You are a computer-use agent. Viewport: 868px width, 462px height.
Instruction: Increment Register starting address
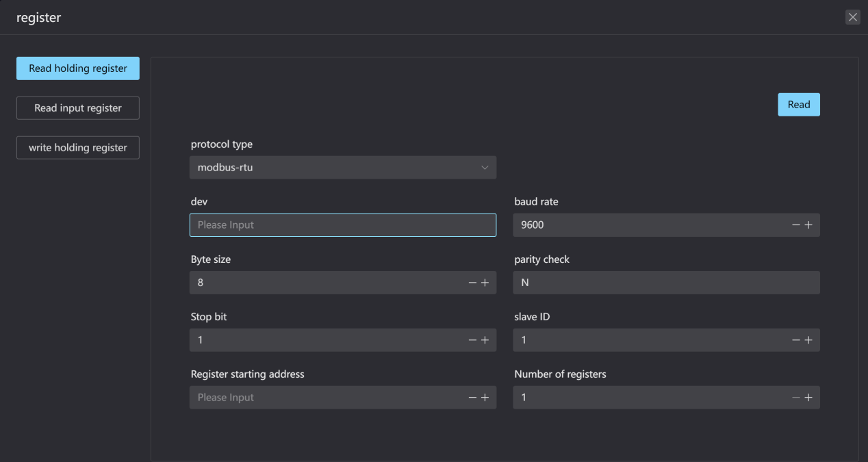coord(485,398)
